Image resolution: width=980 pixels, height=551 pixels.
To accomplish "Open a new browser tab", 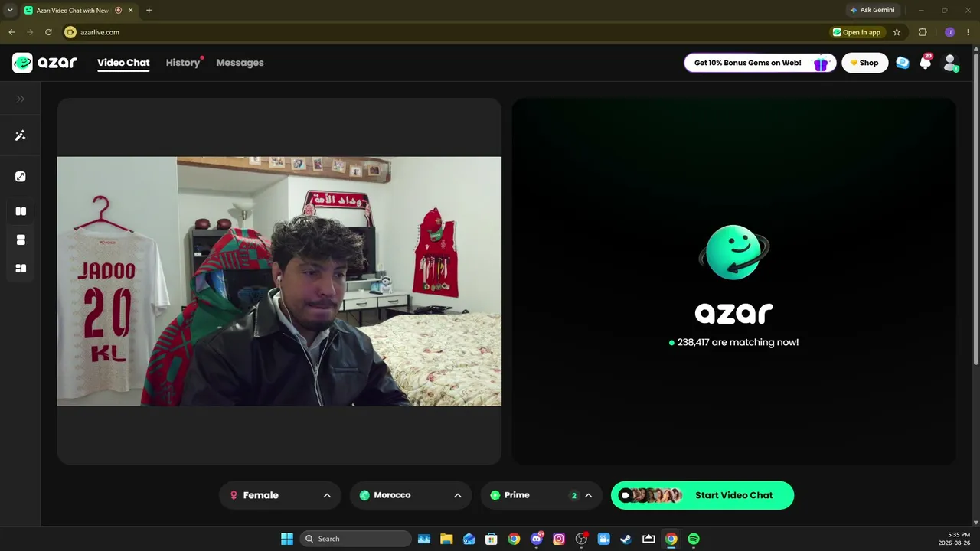I will (149, 10).
